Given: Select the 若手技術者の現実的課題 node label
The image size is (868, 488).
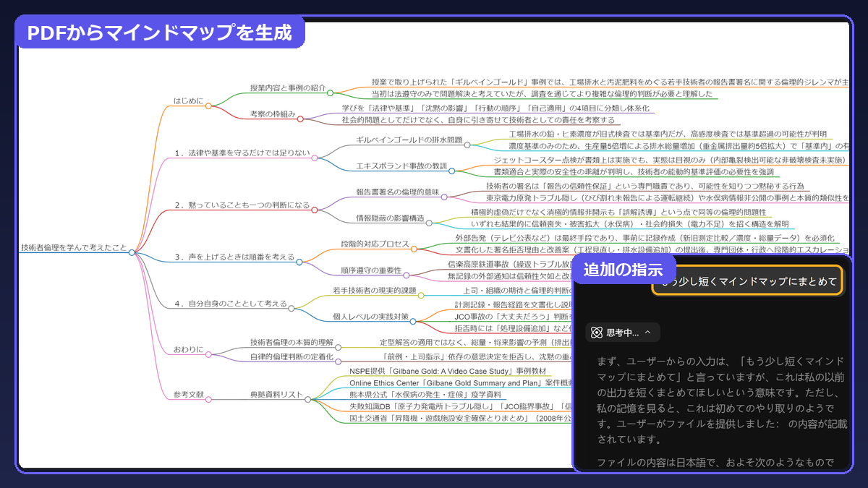Looking at the screenshot, I should point(374,291).
